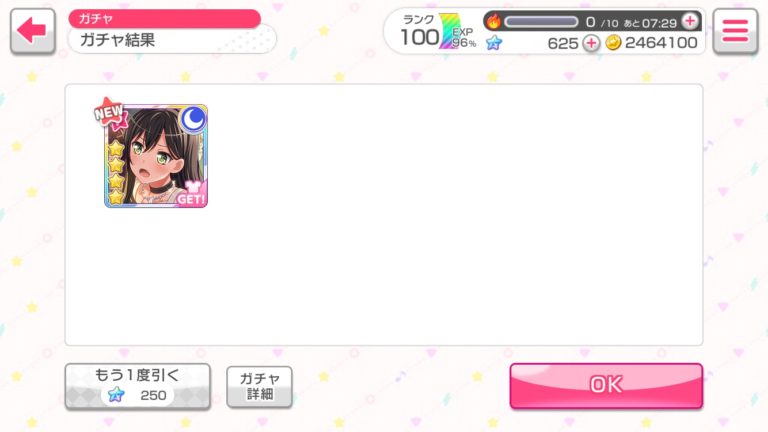The height and width of the screenshot is (432, 768).
Task: Tap the pink back arrow button
Action: [32, 30]
